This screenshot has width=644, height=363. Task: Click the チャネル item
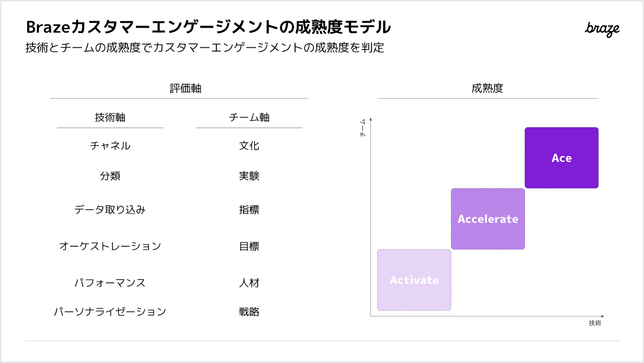110,146
